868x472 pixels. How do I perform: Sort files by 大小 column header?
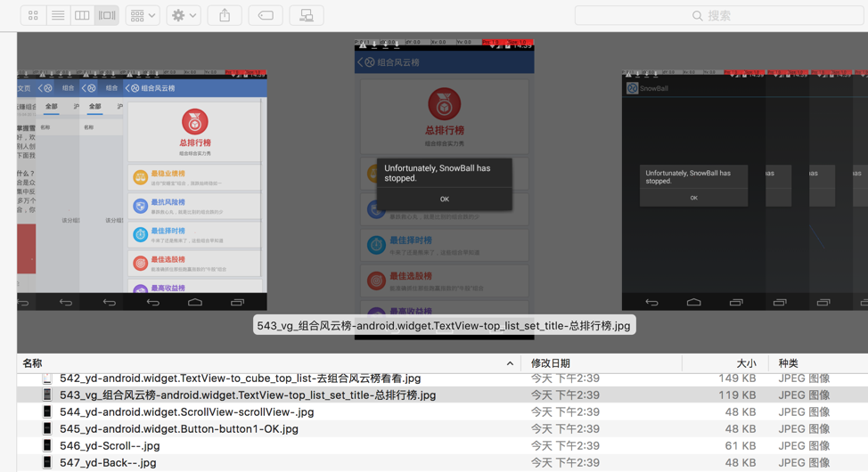point(746,363)
